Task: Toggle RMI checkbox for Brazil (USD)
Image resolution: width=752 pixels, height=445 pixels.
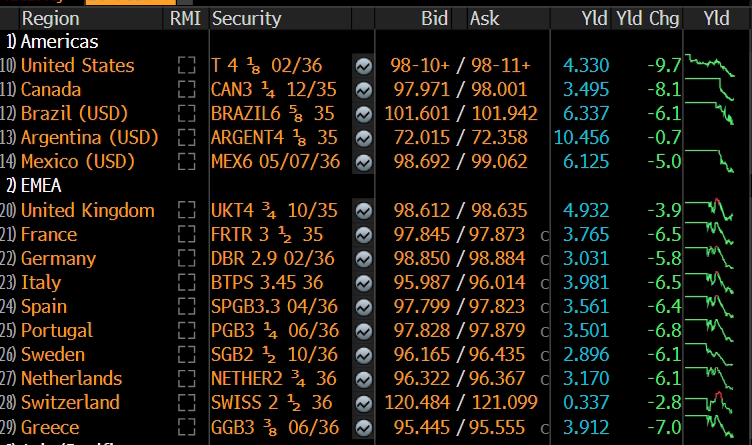Action: 186,113
